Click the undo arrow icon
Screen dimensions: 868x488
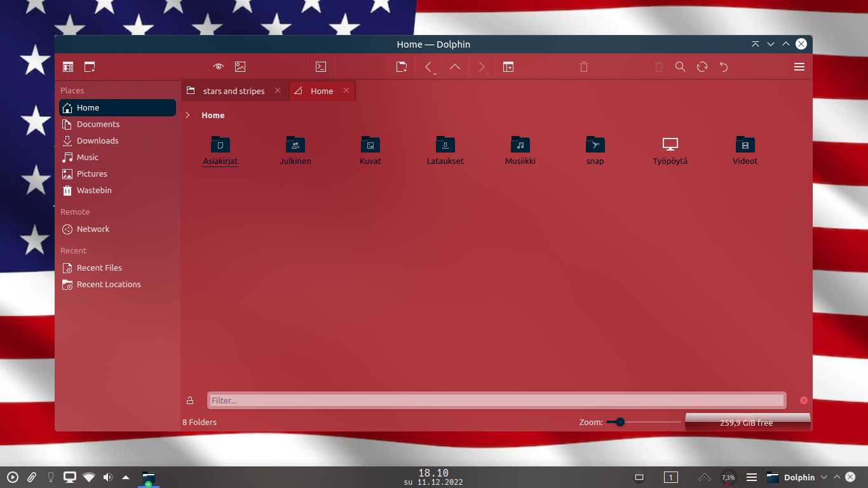coord(724,67)
